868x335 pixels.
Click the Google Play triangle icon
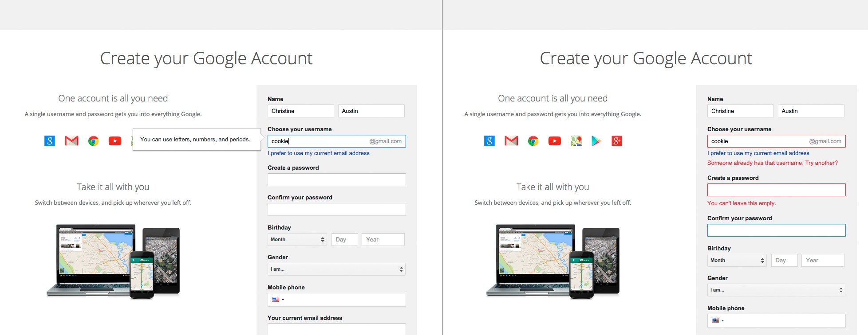[596, 141]
